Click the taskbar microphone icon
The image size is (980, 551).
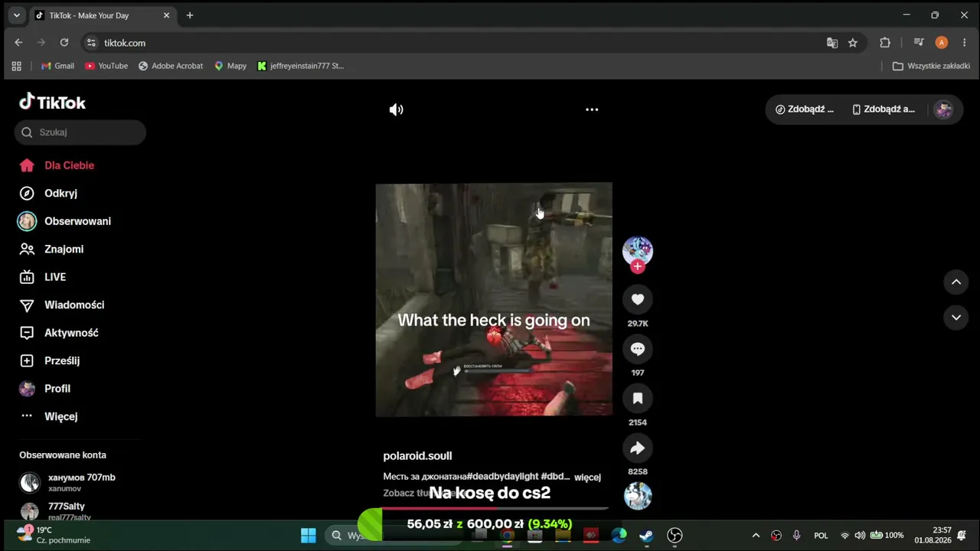click(797, 535)
